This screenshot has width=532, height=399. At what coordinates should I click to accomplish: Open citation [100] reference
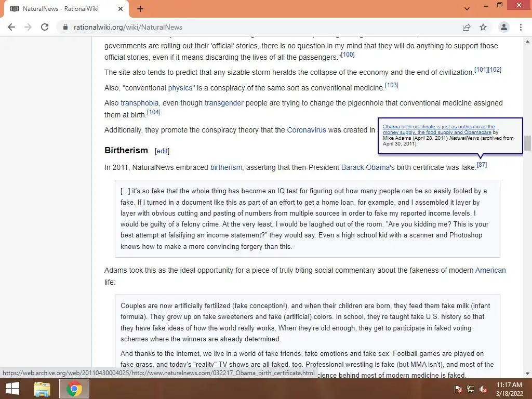click(348, 54)
